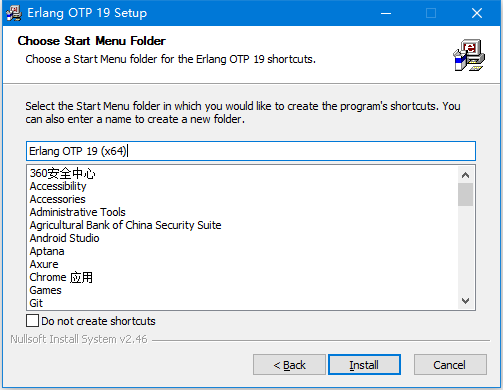This screenshot has width=503, height=390.
Task: Select the Git folder entry
Action: [36, 303]
